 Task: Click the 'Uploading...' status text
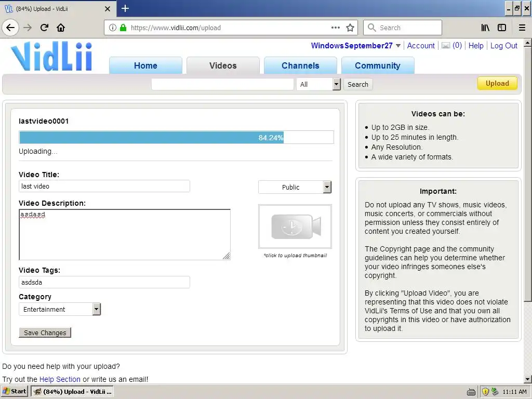(x=38, y=151)
